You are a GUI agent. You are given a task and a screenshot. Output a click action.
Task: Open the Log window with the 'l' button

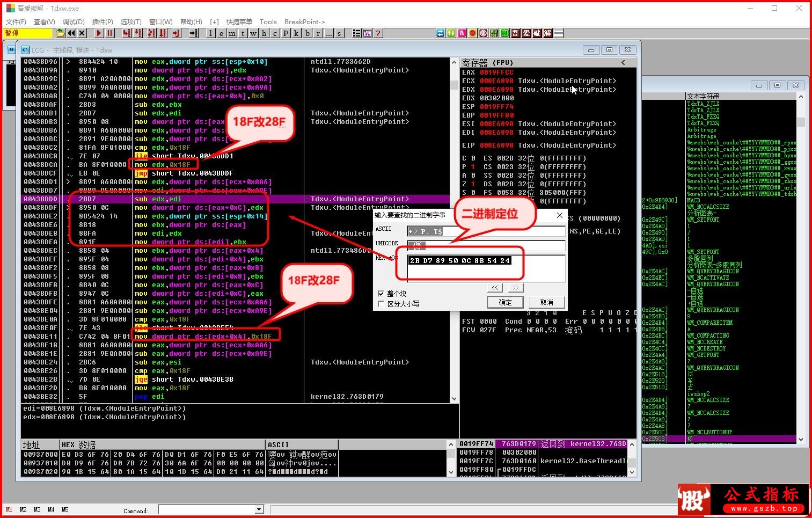[210, 33]
